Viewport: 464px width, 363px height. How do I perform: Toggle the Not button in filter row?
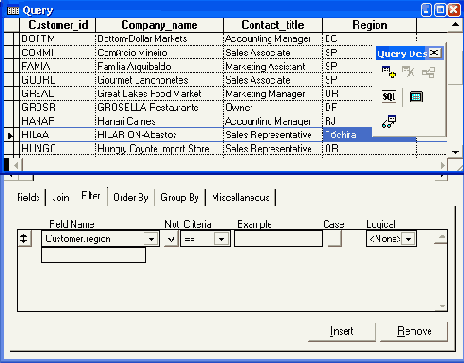click(x=171, y=239)
